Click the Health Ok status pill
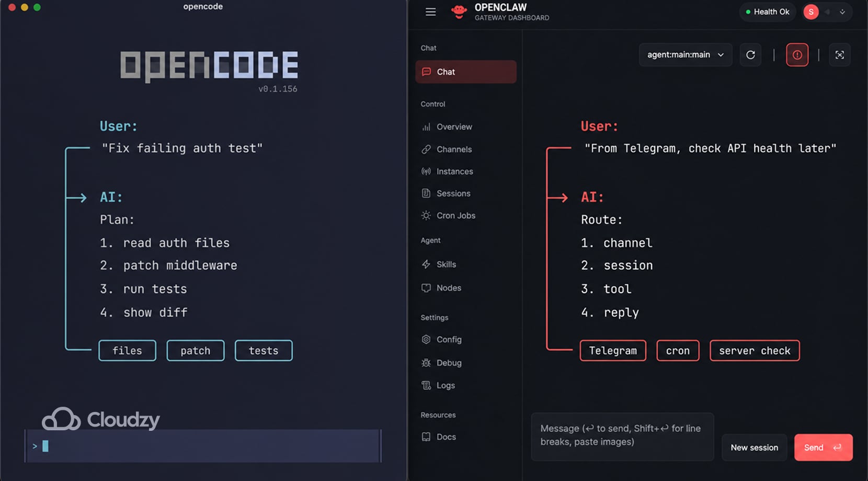Image resolution: width=868 pixels, height=481 pixels. [767, 12]
